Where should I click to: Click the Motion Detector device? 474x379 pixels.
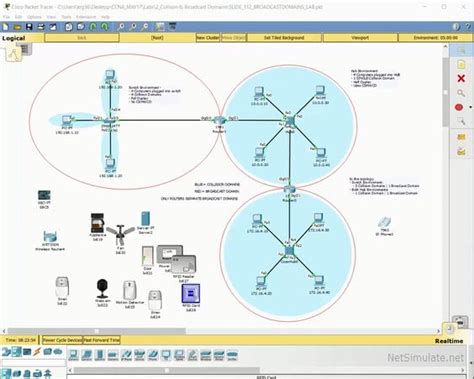point(130,290)
